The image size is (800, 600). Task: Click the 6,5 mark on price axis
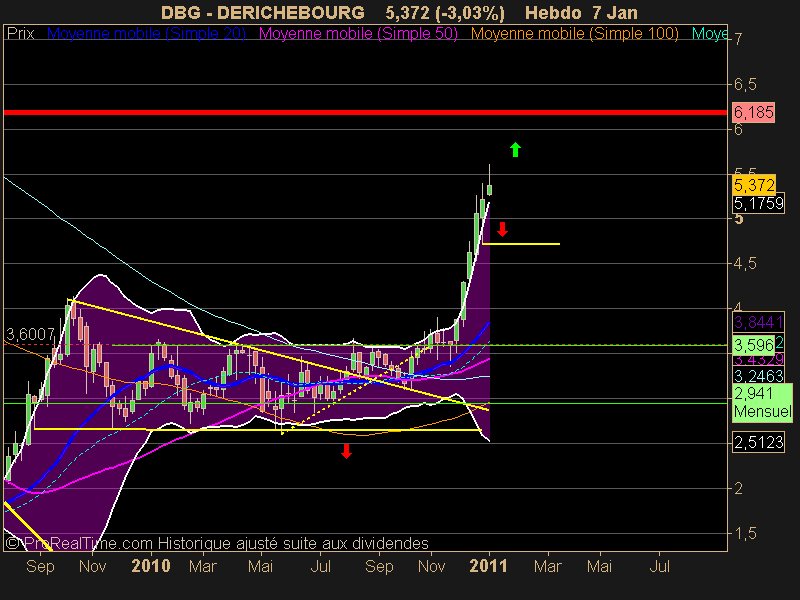(x=745, y=85)
